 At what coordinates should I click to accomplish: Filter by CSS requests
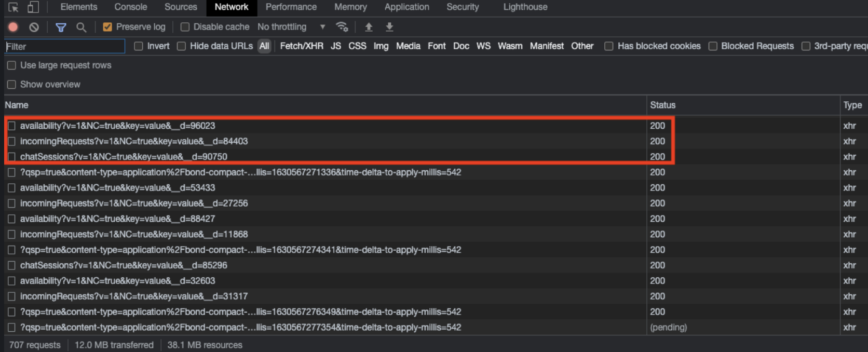[357, 46]
